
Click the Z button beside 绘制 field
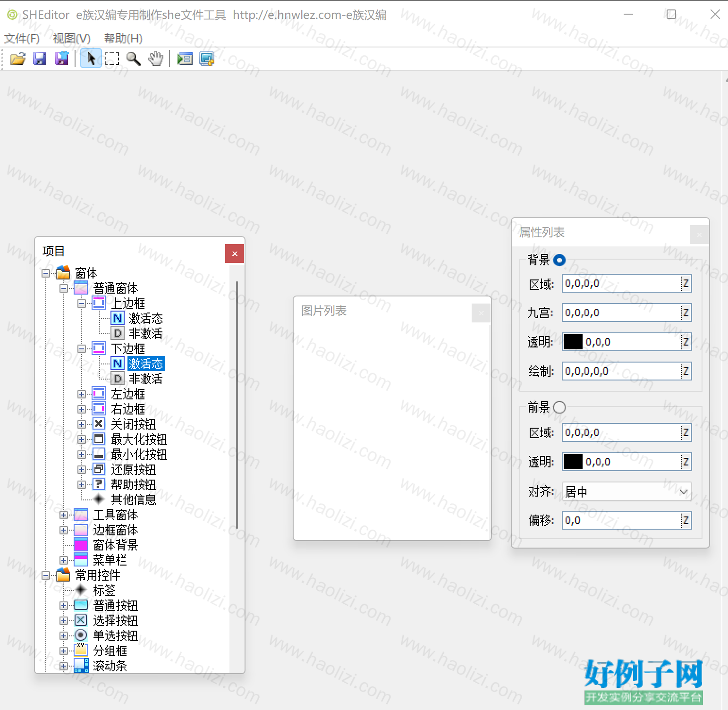point(686,371)
